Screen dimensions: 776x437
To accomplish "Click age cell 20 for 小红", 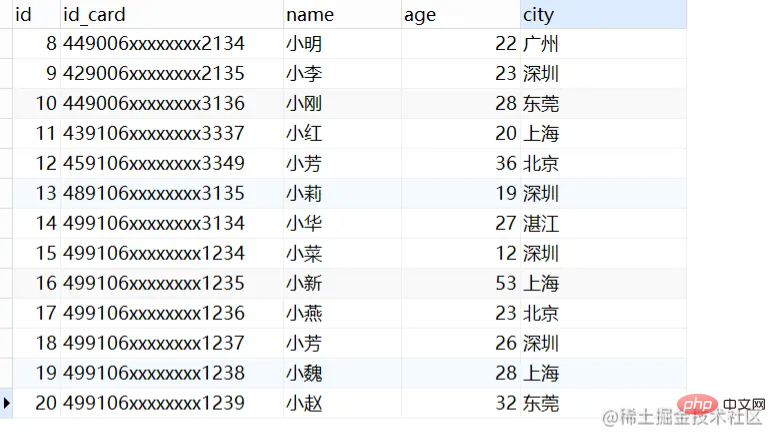I will click(x=461, y=134).
